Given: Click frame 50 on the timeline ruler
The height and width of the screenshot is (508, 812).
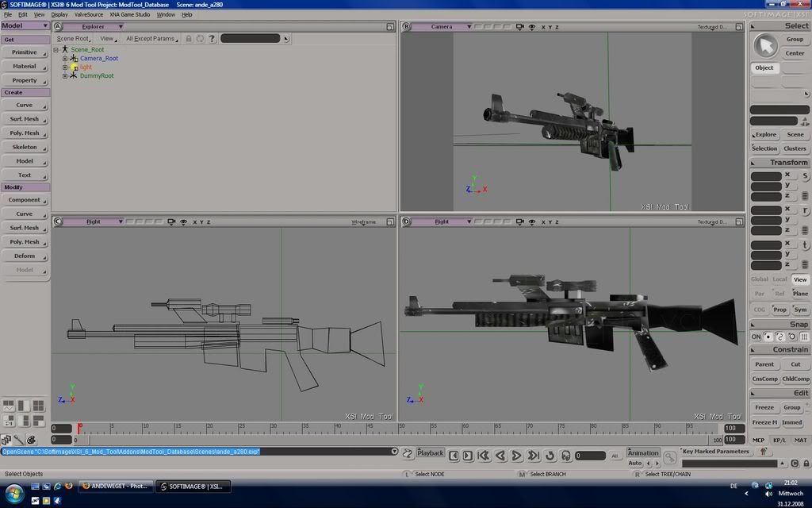Looking at the screenshot, I should pyautogui.click(x=402, y=428).
